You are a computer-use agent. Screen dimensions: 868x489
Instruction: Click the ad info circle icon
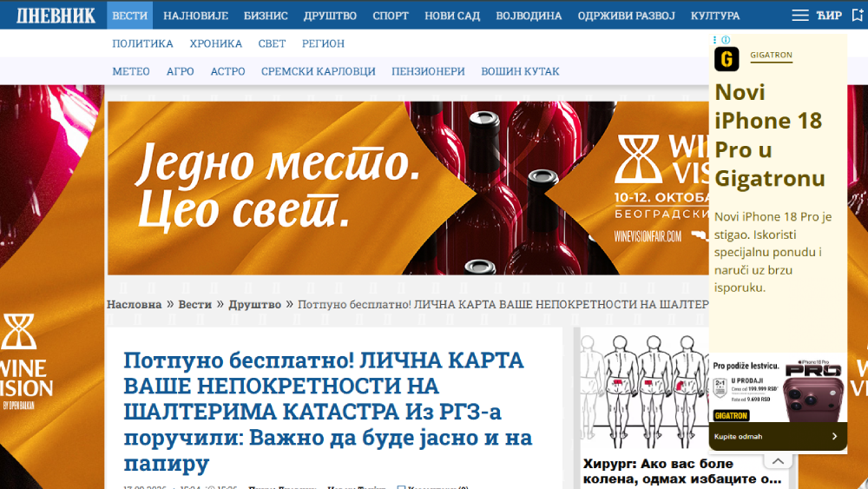(x=726, y=40)
